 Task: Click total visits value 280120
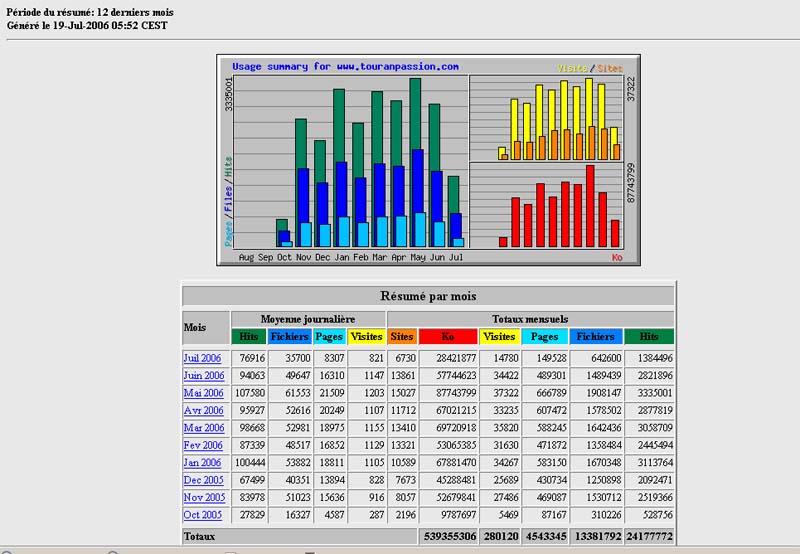[x=501, y=537]
